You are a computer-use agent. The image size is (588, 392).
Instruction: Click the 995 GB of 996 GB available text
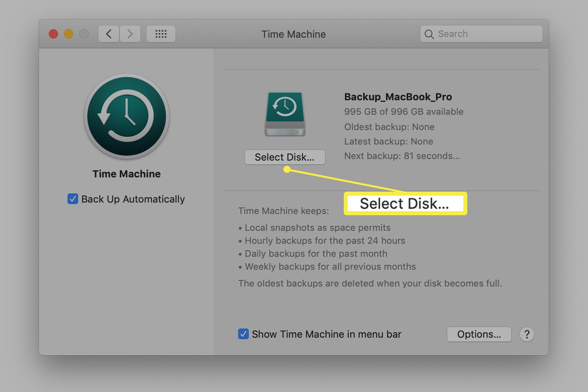[x=404, y=112]
